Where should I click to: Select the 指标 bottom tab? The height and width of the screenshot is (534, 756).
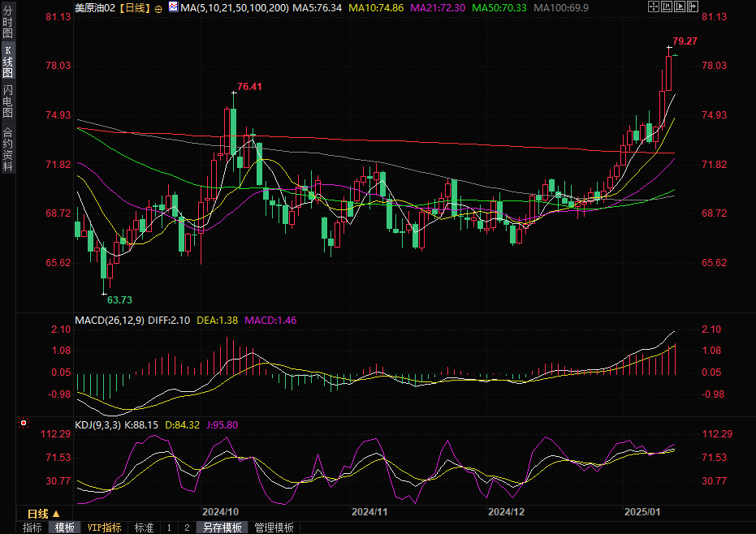32,528
